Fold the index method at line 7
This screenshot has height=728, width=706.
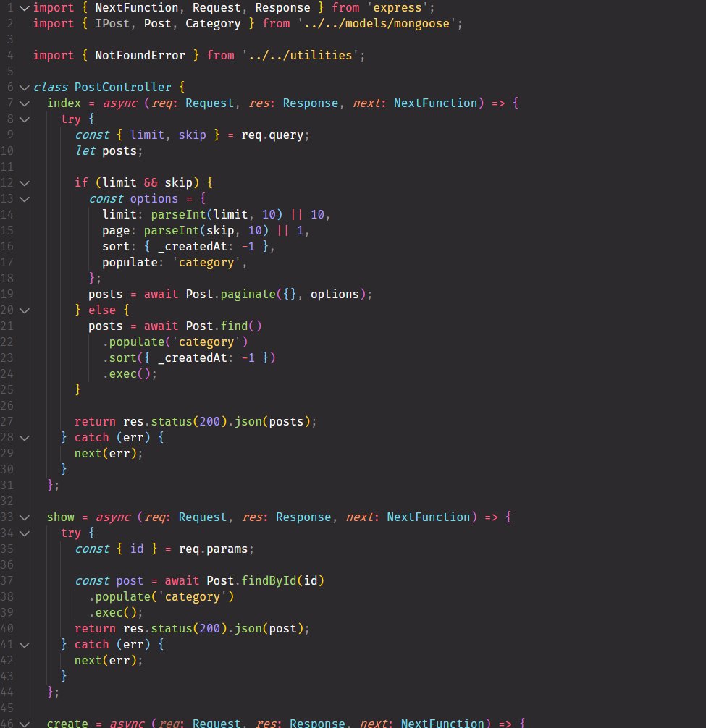[24, 103]
